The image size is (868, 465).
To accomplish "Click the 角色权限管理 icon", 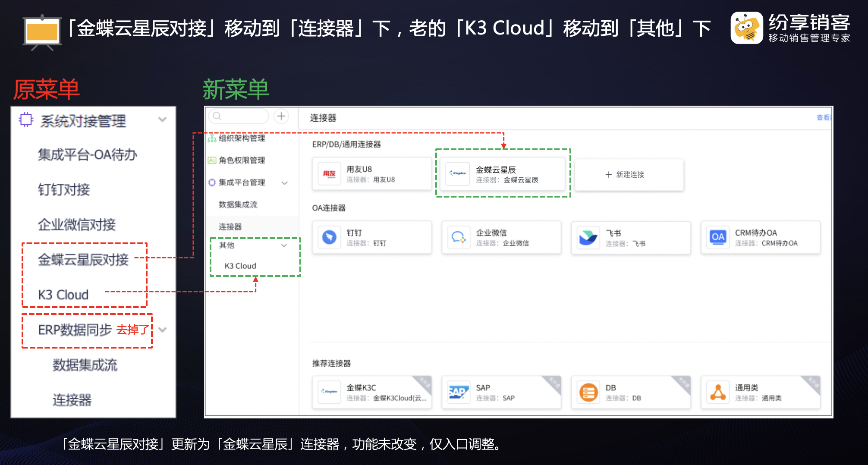I will [212, 160].
